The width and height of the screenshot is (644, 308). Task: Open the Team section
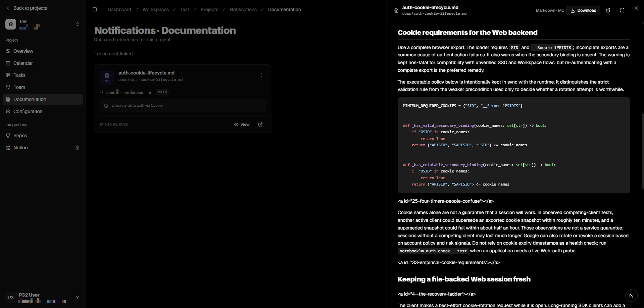pyautogui.click(x=43, y=87)
